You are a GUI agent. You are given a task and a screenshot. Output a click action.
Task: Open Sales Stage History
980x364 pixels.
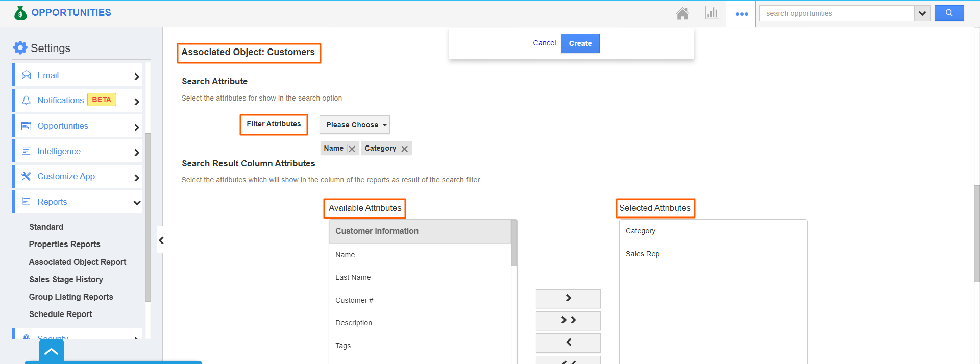[66, 279]
